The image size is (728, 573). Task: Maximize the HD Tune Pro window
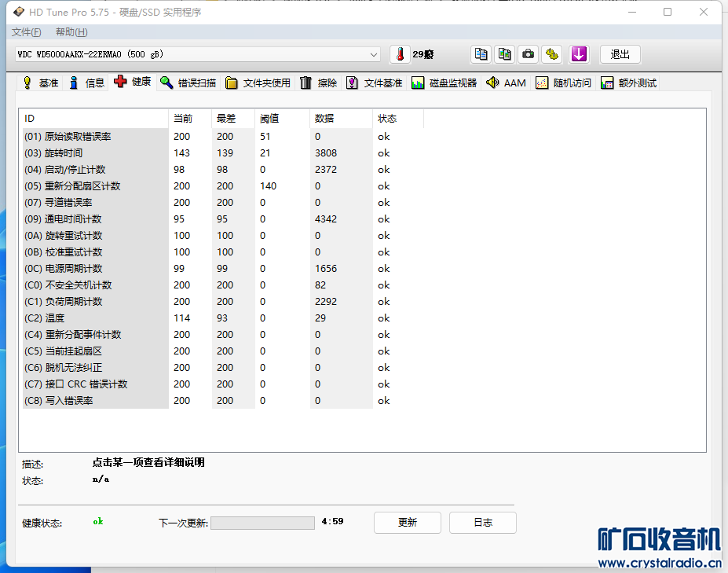click(668, 12)
